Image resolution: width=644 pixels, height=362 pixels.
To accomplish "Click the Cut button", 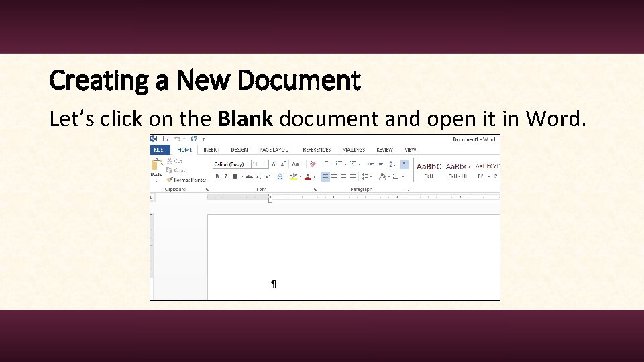I will tap(174, 161).
